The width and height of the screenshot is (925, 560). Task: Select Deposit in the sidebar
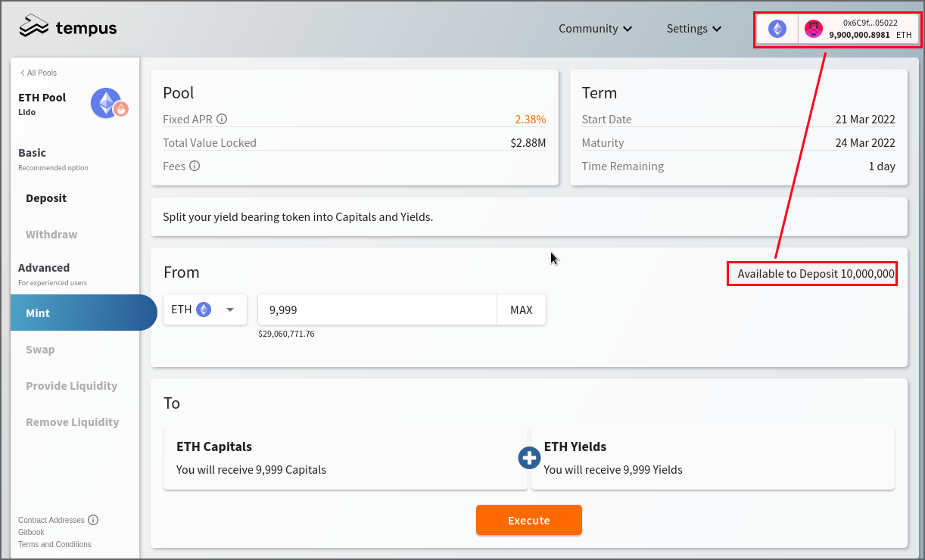46,198
